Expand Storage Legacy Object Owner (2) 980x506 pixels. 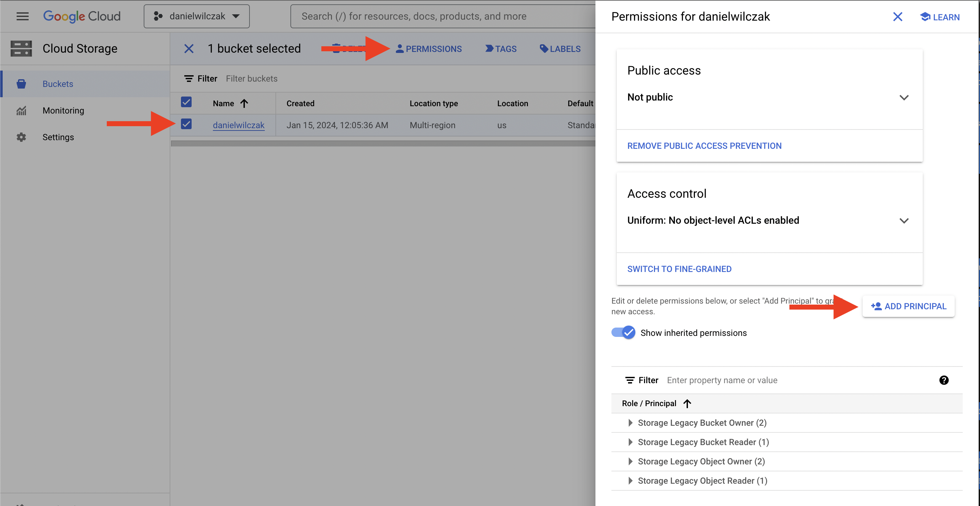(630, 461)
